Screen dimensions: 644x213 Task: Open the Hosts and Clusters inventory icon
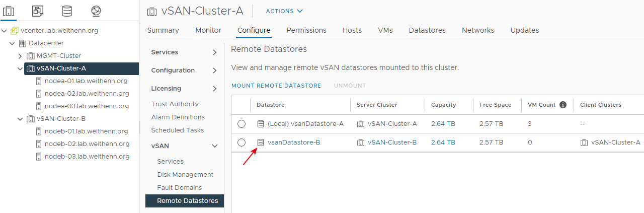point(9,11)
